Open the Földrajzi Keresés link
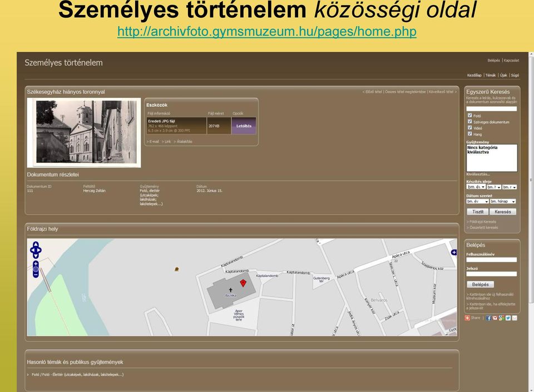This screenshot has width=534, height=392. pyautogui.click(x=481, y=221)
